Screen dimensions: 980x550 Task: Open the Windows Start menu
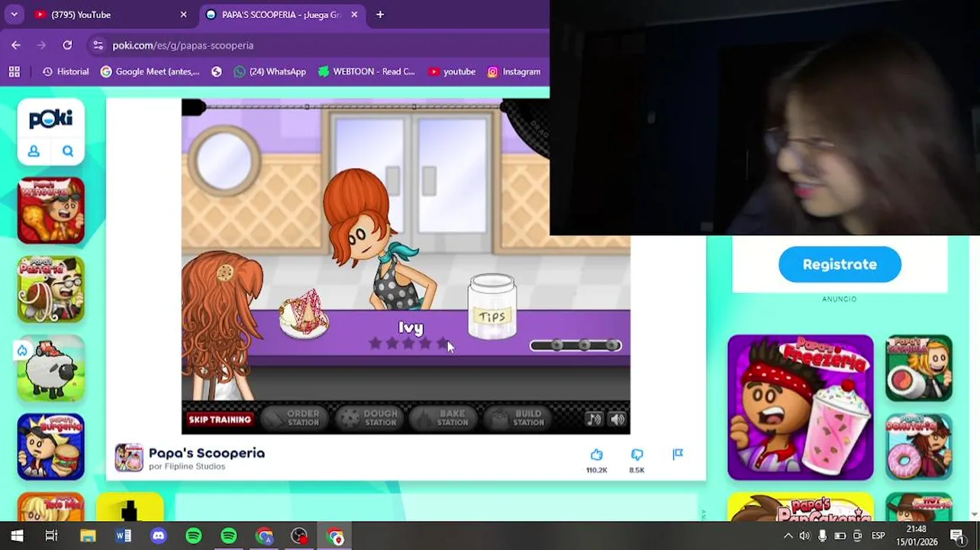17,535
